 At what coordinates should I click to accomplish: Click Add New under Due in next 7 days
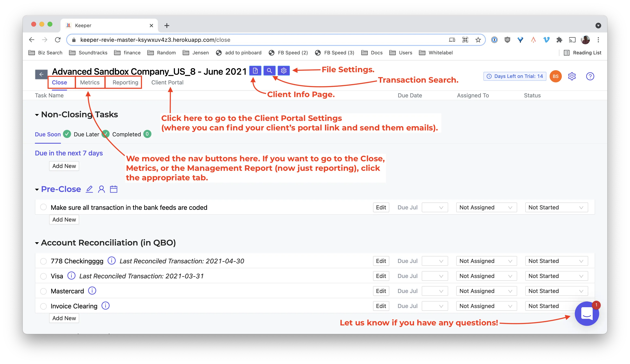[64, 166]
